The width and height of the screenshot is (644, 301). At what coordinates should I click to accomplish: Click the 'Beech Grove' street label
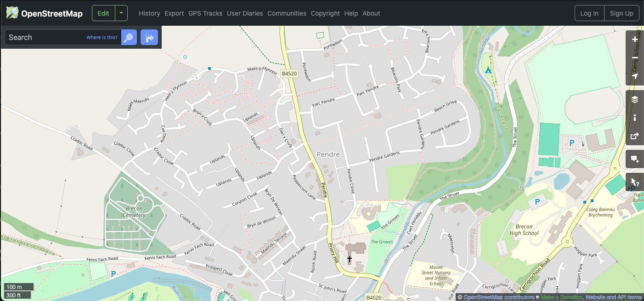(446, 107)
